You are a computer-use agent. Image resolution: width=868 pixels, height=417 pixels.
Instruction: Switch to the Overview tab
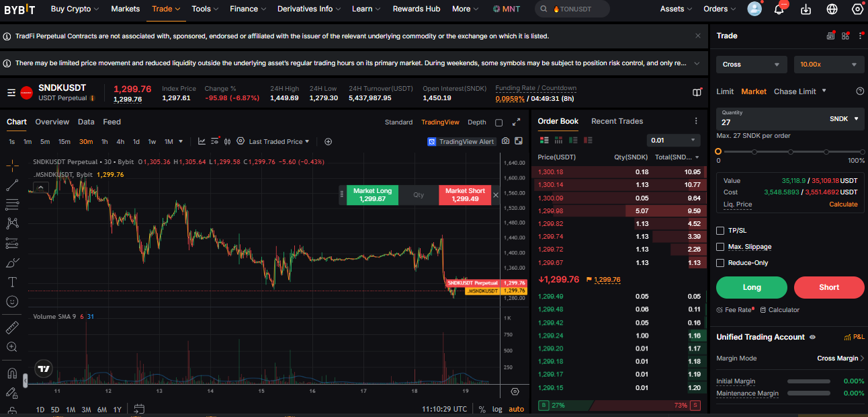point(52,122)
